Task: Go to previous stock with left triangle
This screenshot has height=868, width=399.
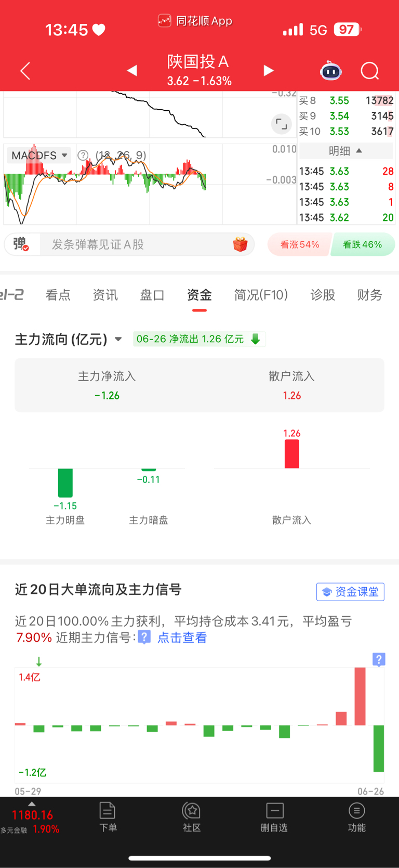Action: click(x=132, y=70)
